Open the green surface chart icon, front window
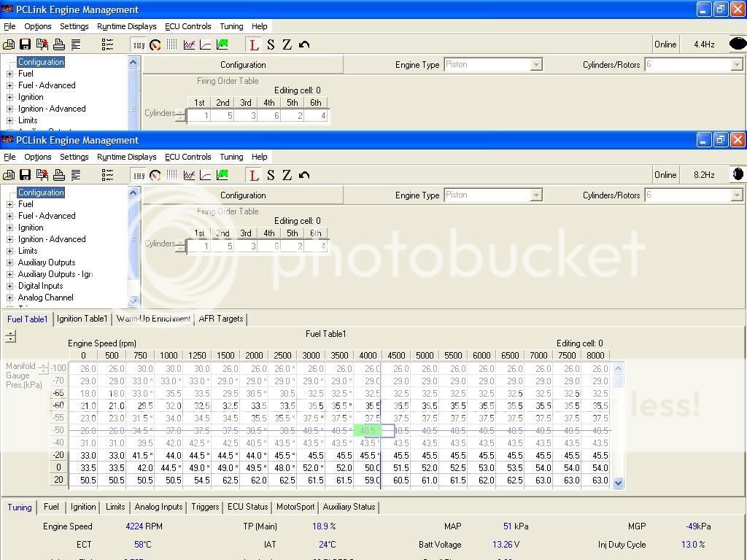This screenshot has height=560, width=747. click(x=222, y=175)
